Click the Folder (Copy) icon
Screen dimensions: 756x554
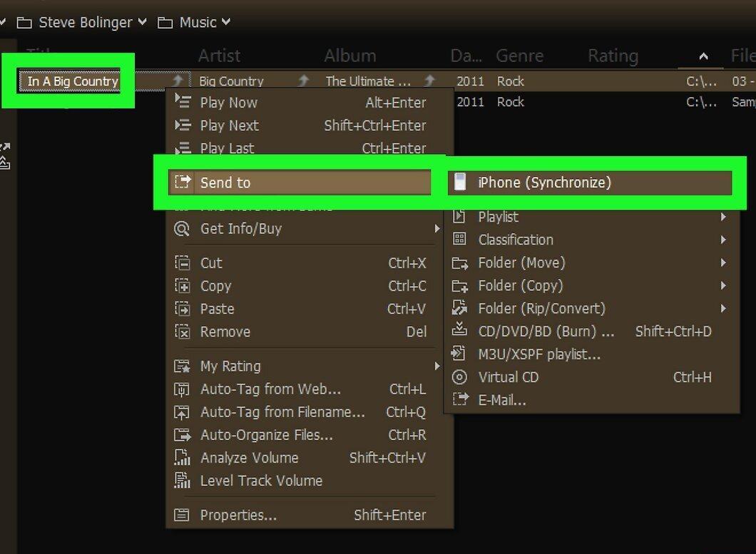click(459, 286)
